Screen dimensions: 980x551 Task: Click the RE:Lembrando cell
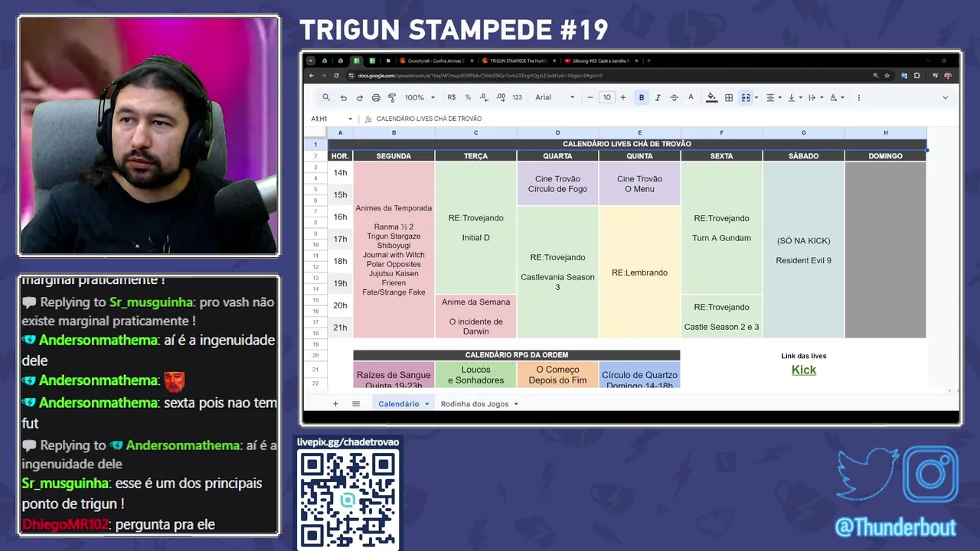[639, 272]
